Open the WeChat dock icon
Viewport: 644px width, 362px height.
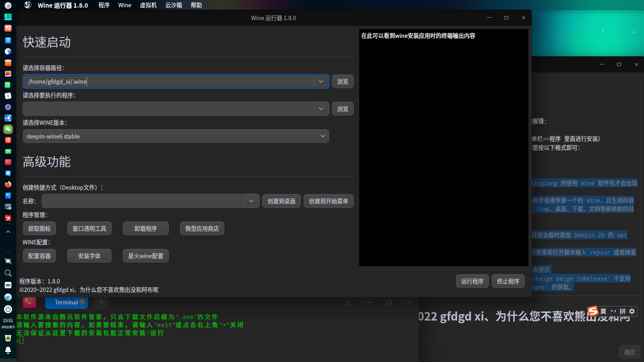click(x=8, y=129)
